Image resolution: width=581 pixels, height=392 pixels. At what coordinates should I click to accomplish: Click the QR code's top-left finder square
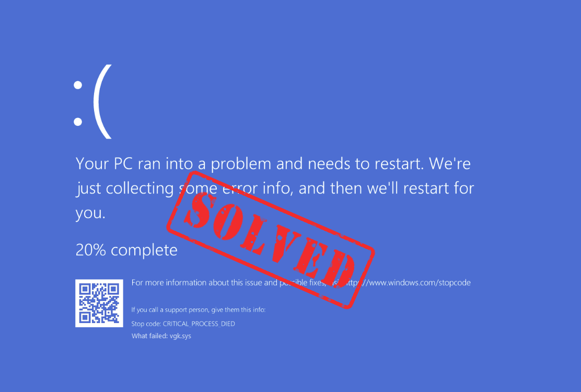pos(85,289)
